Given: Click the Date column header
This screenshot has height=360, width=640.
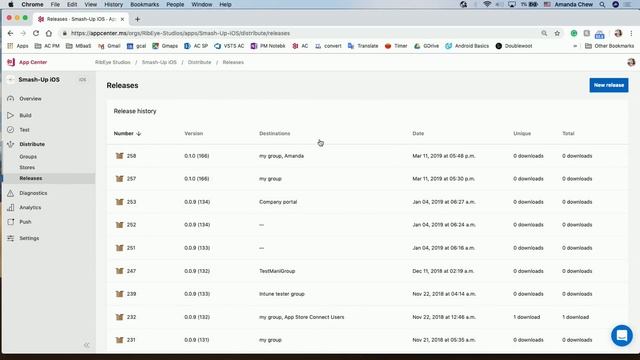Looking at the screenshot, I should [x=418, y=133].
